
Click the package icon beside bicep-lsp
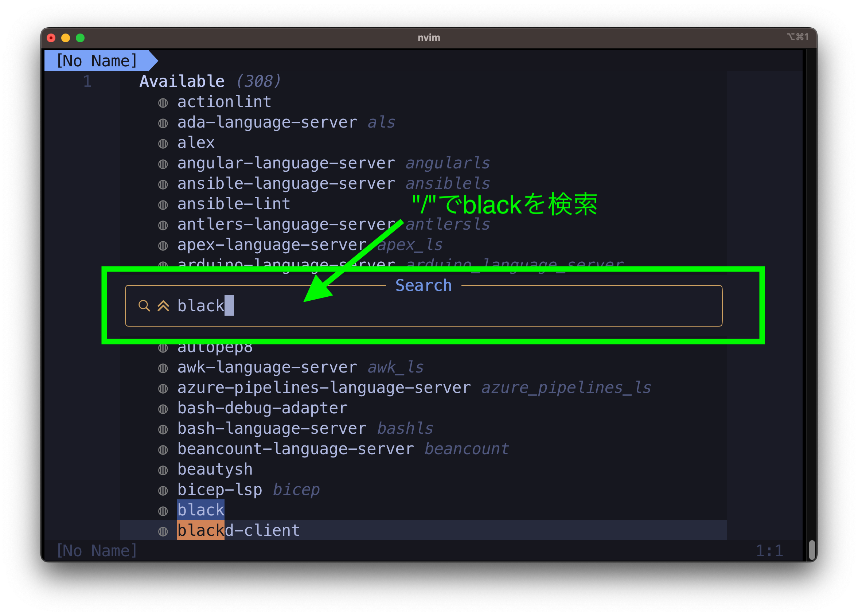tap(163, 491)
